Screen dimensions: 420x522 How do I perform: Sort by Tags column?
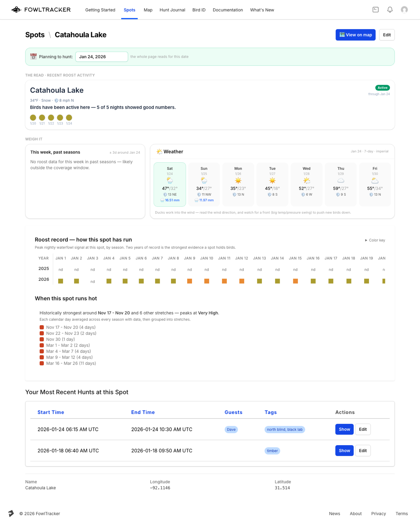pyautogui.click(x=270, y=412)
